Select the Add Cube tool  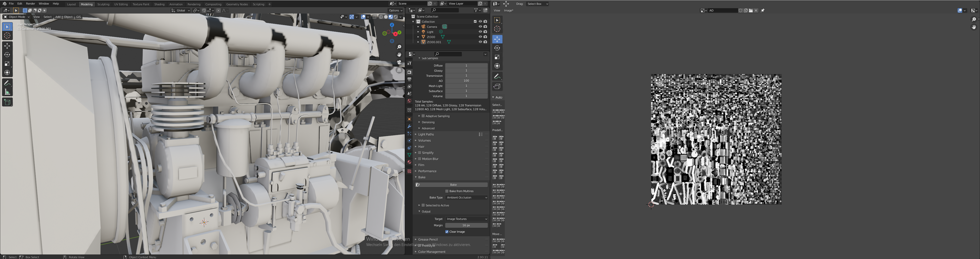tap(7, 102)
